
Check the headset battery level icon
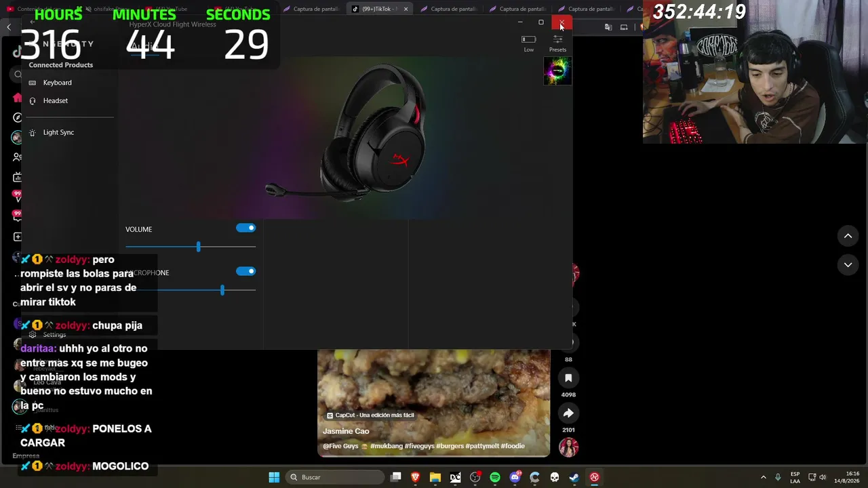(528, 39)
